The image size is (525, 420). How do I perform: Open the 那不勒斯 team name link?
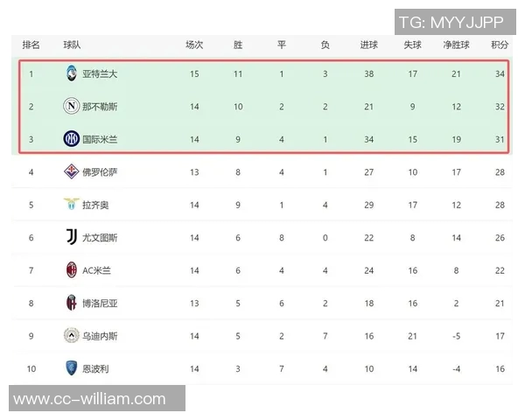[100, 106]
